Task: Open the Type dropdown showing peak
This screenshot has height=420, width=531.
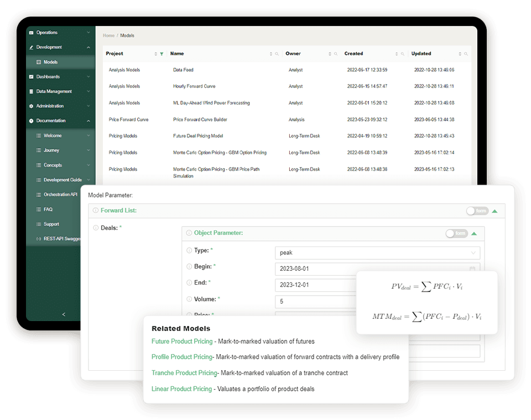Action: (x=378, y=253)
